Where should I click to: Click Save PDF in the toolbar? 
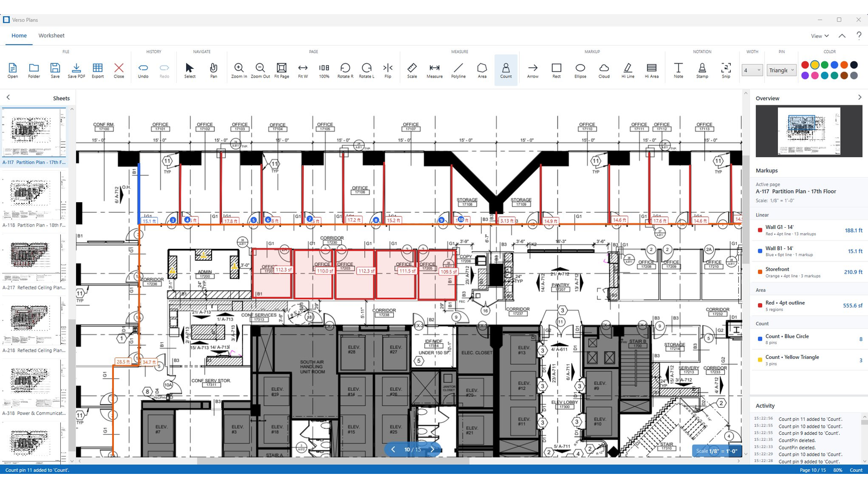click(x=76, y=70)
